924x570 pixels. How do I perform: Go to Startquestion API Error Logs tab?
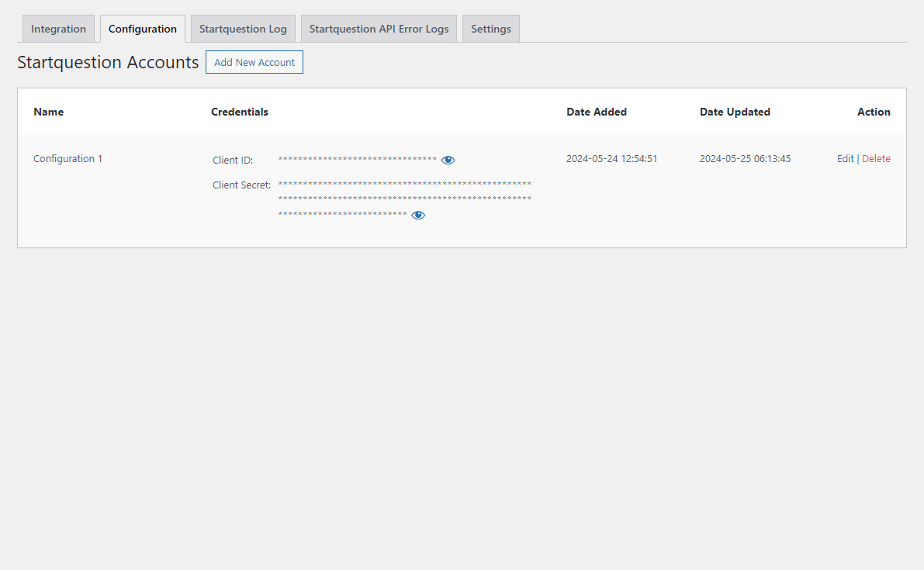[379, 29]
